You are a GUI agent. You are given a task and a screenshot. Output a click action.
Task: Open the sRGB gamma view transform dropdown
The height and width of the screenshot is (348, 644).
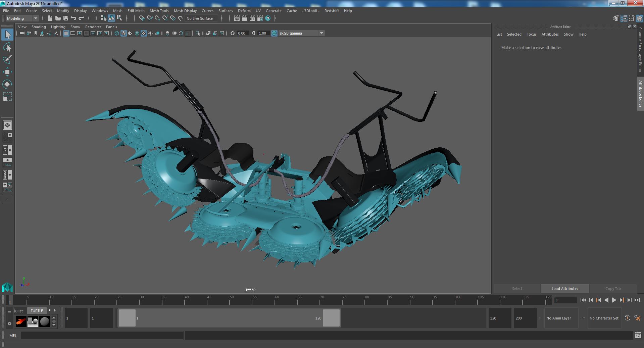[301, 33]
